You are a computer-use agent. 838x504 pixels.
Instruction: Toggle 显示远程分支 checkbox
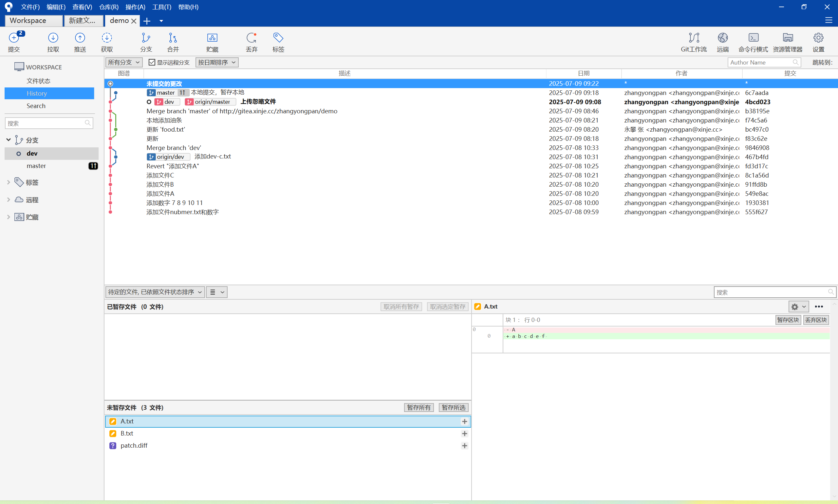click(152, 62)
